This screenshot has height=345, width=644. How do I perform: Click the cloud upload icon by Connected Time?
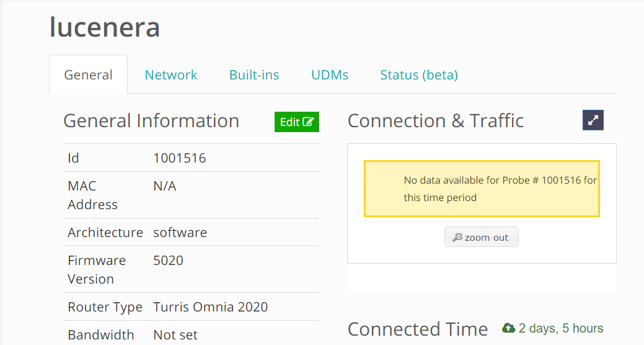pos(508,328)
